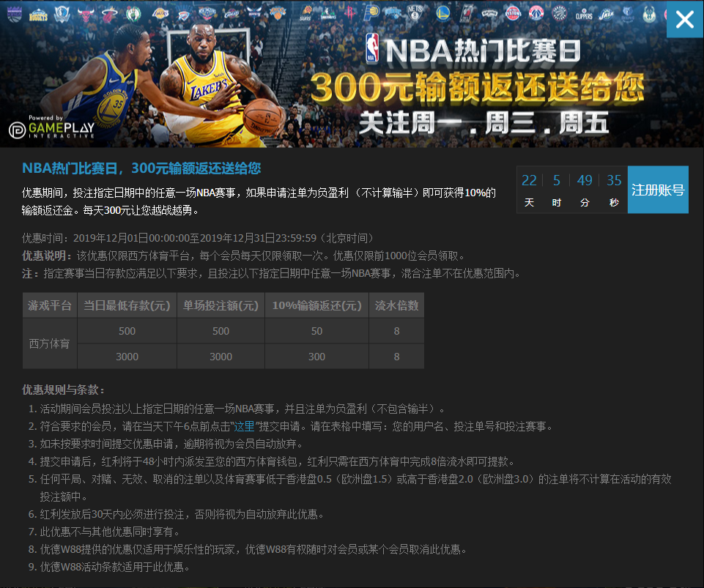
Task: Click the 优惠规则与条款 heading
Action: pos(63,390)
